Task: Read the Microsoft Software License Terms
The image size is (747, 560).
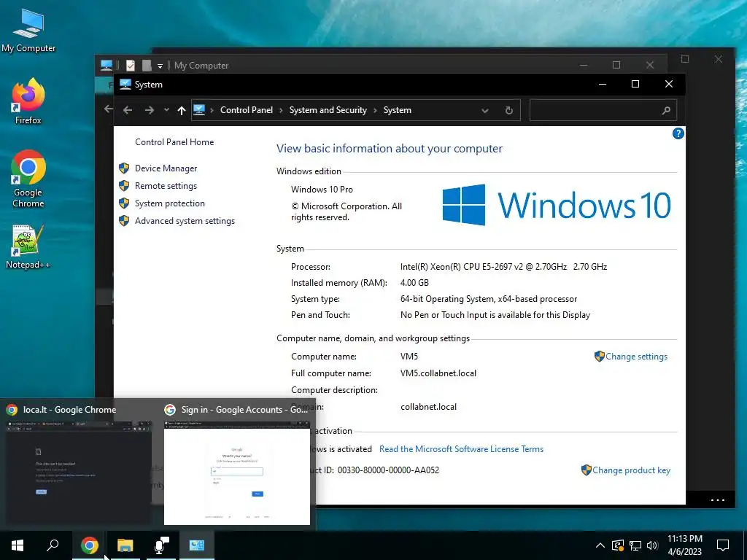Action: 461,449
